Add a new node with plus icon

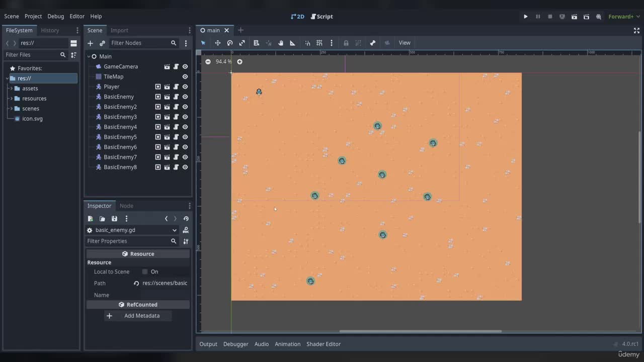(x=90, y=43)
